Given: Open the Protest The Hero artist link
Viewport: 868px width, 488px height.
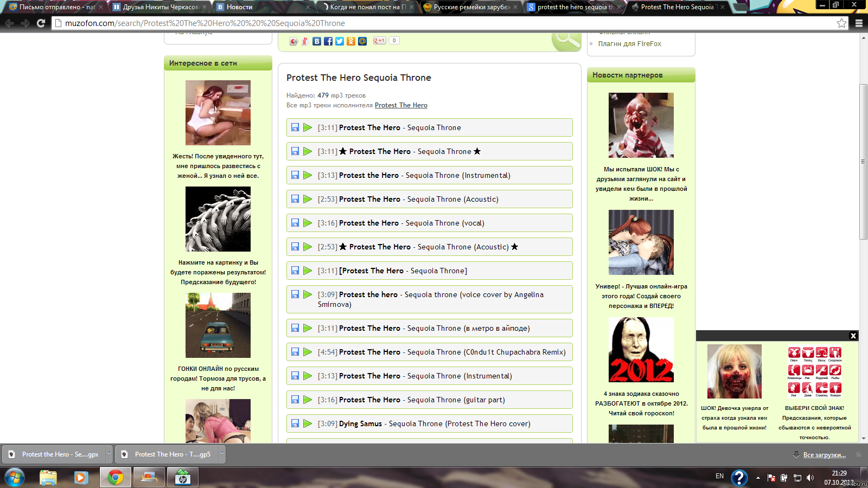Looking at the screenshot, I should pyautogui.click(x=401, y=105).
